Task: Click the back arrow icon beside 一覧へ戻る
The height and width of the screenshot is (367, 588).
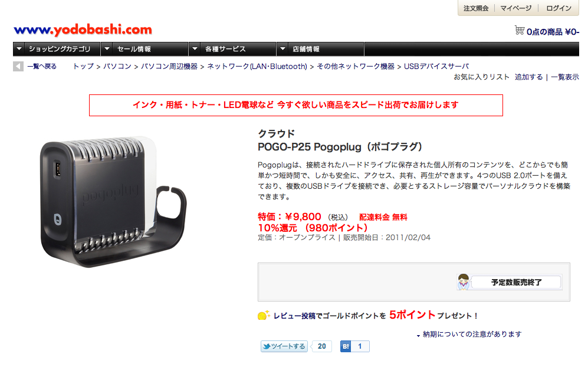Action: 18,67
